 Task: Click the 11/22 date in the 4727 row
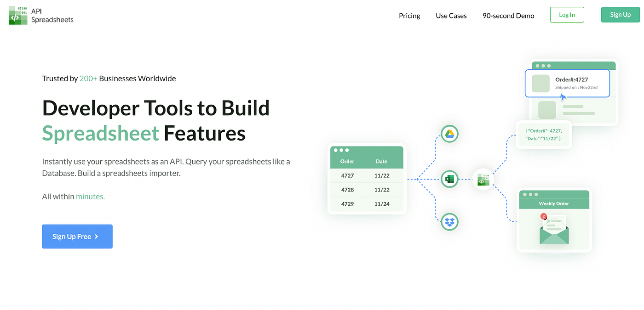382,175
